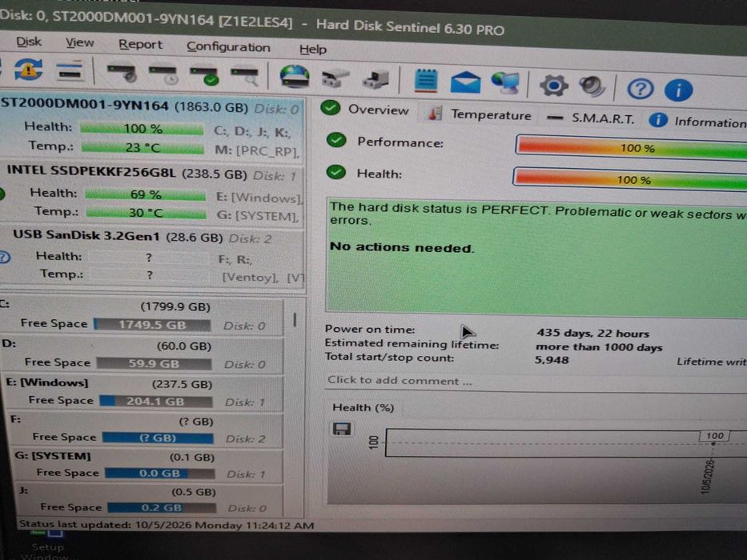This screenshot has height=560, width=747.
Task: Click the Overview Health 100 % bar
Action: [630, 179]
